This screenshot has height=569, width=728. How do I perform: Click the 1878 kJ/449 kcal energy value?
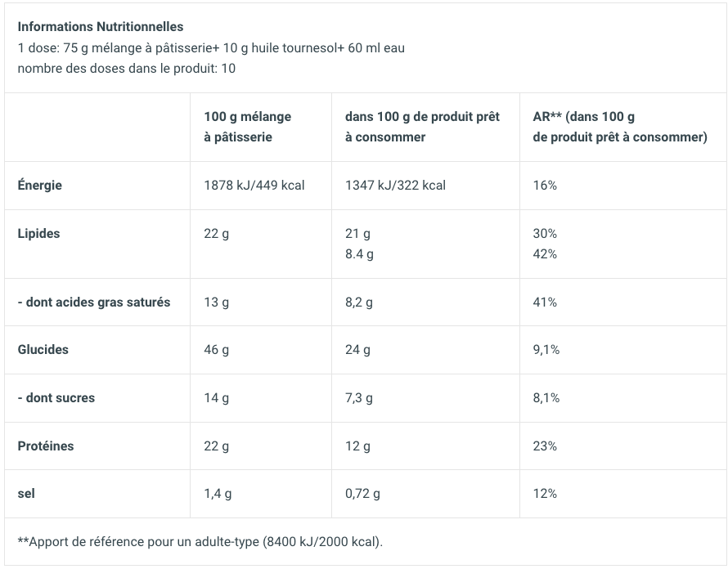click(254, 186)
